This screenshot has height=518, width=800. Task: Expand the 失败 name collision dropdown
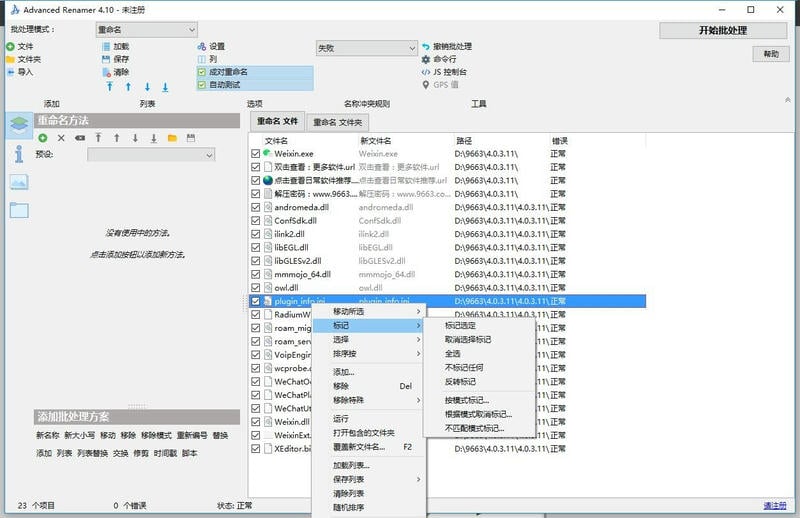click(x=366, y=48)
